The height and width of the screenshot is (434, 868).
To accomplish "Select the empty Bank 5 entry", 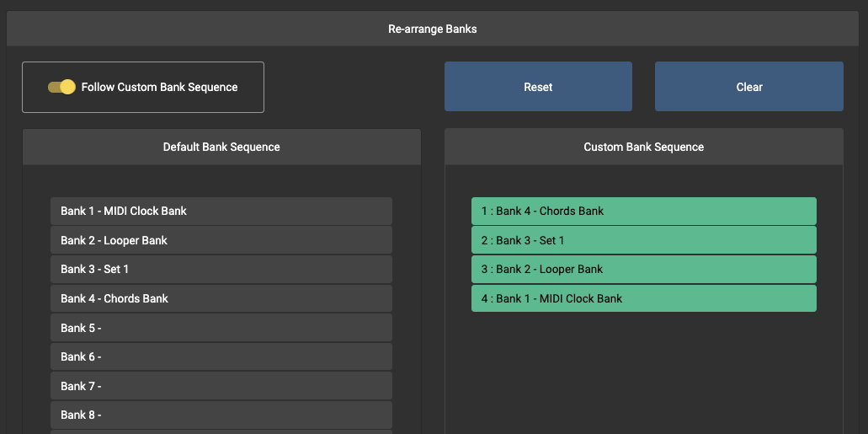I will click(221, 328).
